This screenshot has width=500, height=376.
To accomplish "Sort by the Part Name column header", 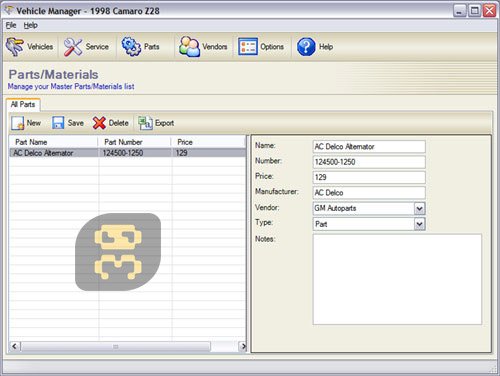I will (53, 142).
